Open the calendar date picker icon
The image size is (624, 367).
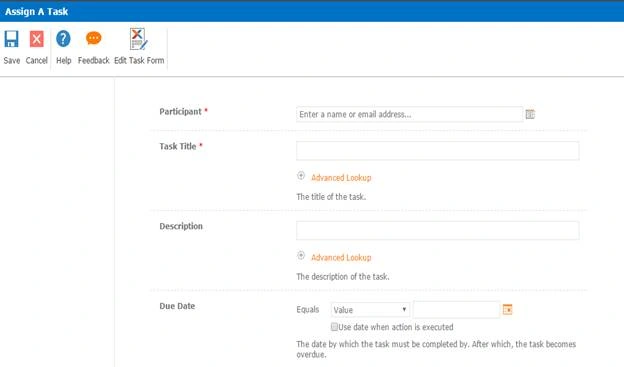(x=507, y=309)
